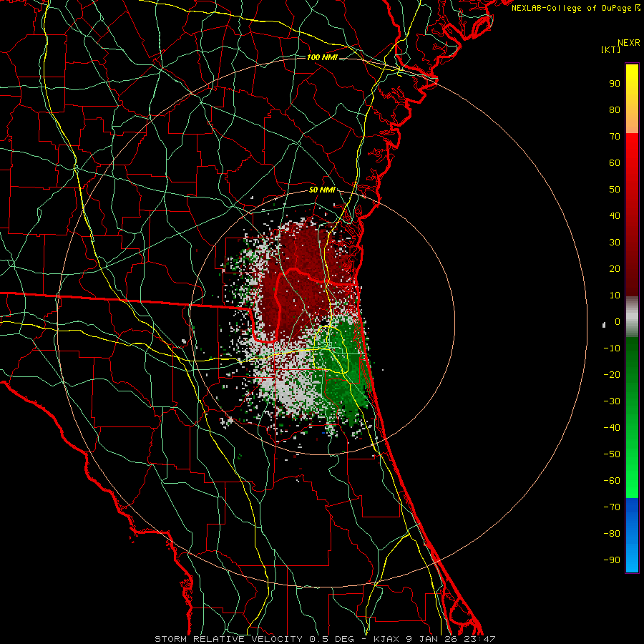
Task: Pick the gray zero-velocity segment of color bar
Action: pos(632,317)
